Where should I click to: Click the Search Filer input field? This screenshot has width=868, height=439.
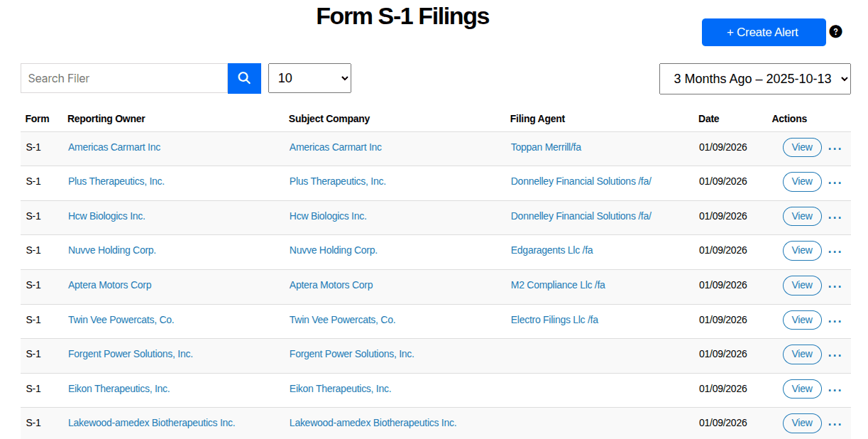pyautogui.click(x=124, y=78)
